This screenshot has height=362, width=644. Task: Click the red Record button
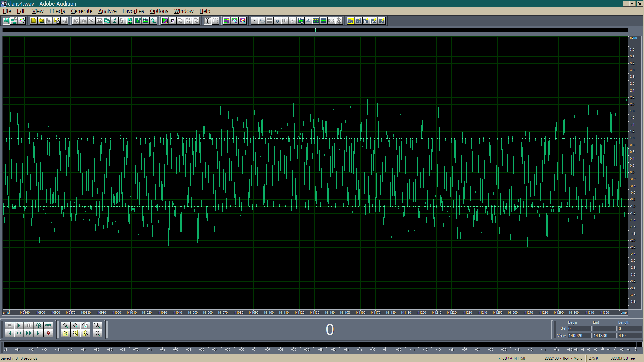pos(48,333)
